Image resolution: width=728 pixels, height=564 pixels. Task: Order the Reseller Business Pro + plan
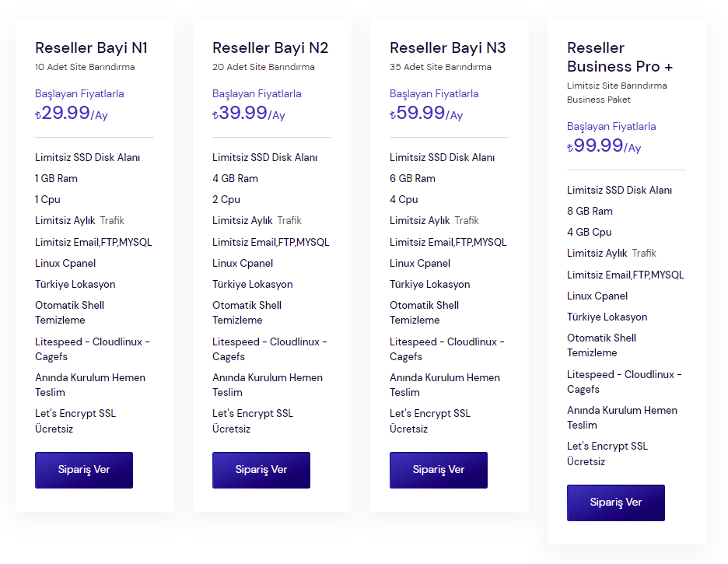(616, 503)
